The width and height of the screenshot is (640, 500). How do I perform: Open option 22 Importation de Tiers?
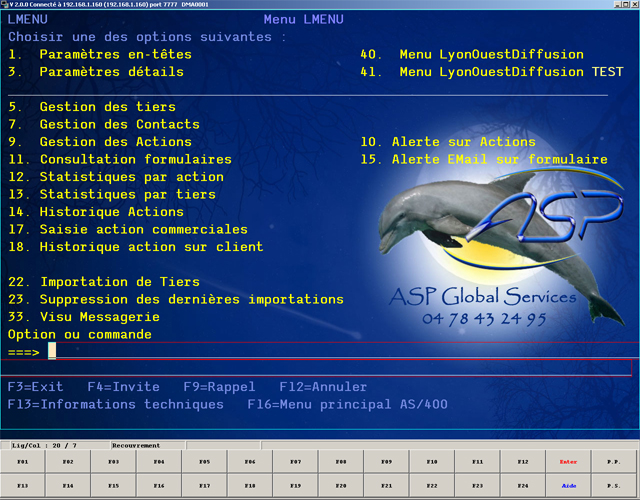[104, 282]
